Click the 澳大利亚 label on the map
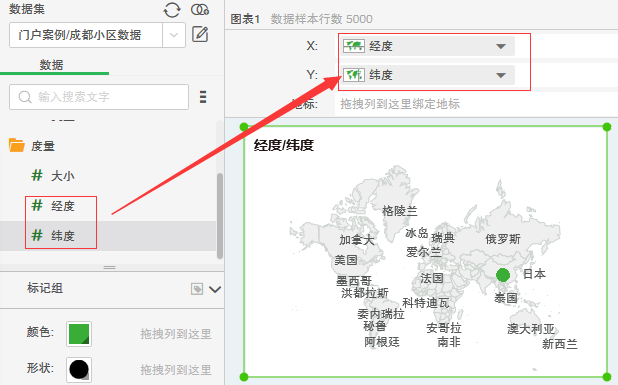The width and height of the screenshot is (618, 385). 531,329
